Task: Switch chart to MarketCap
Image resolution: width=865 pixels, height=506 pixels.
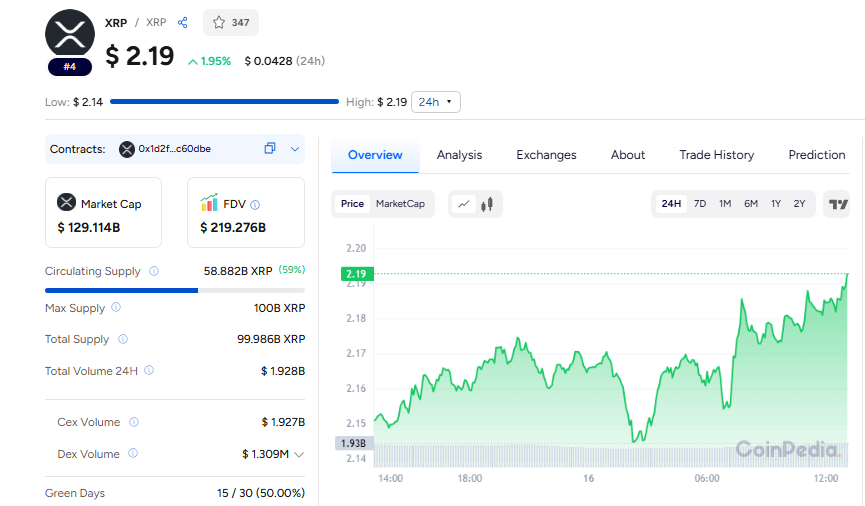Action: 401,204
